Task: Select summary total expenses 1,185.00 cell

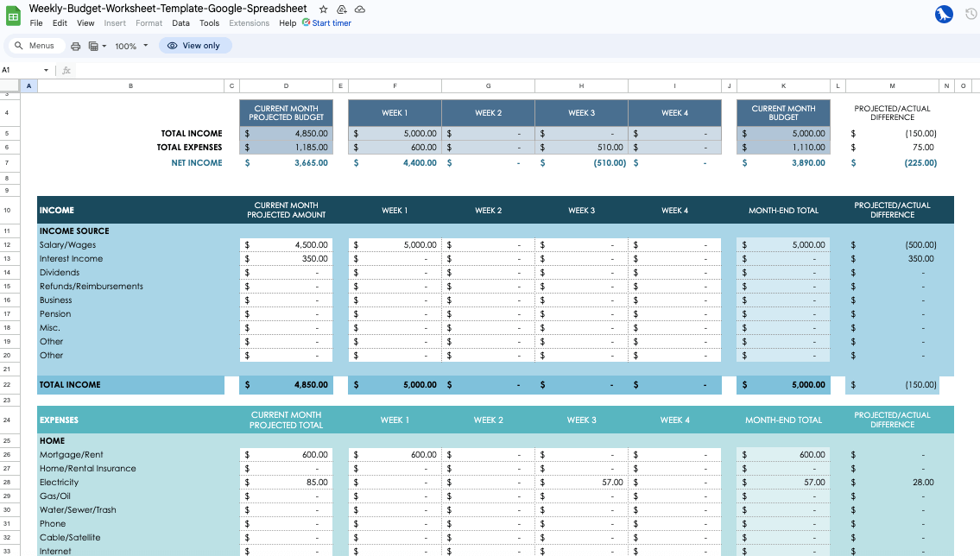Action: (x=287, y=148)
